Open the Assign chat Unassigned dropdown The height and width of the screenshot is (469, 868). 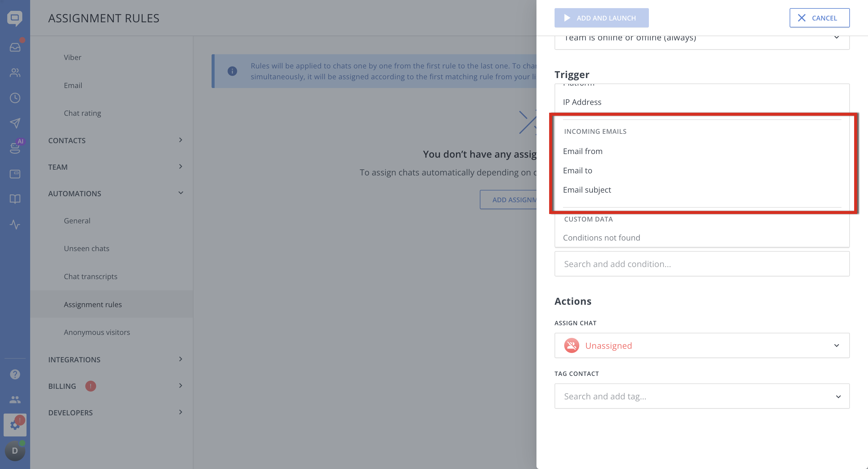[x=702, y=345]
